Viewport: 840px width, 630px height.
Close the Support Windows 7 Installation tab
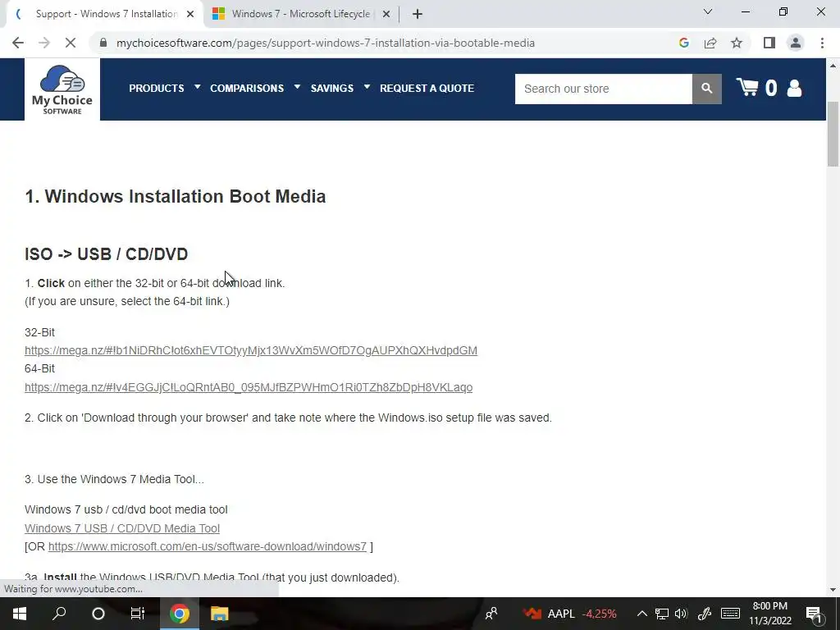tap(190, 14)
